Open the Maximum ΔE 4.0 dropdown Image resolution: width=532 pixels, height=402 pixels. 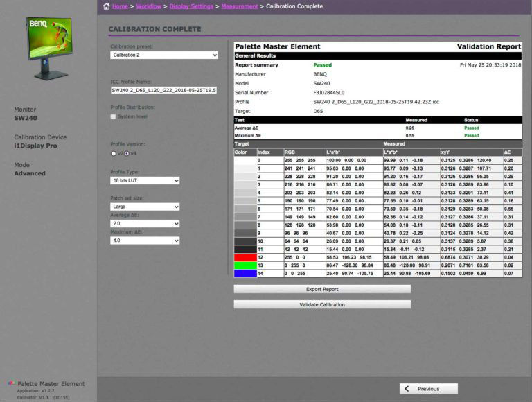click(145, 241)
